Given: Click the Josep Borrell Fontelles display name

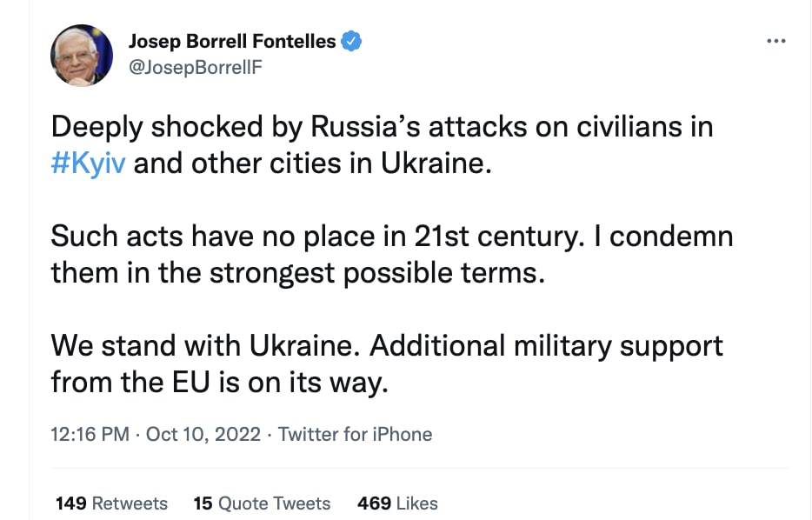Looking at the screenshot, I should 231,41.
